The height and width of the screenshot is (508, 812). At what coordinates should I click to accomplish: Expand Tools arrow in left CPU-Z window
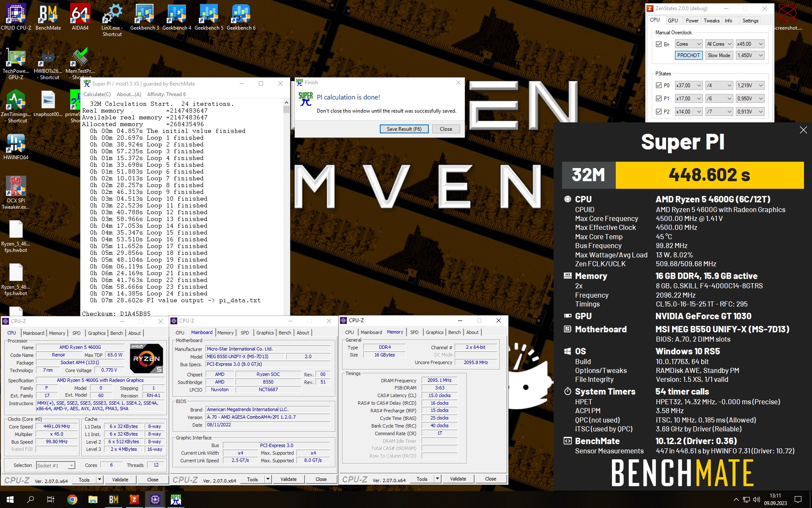pyautogui.click(x=99, y=480)
